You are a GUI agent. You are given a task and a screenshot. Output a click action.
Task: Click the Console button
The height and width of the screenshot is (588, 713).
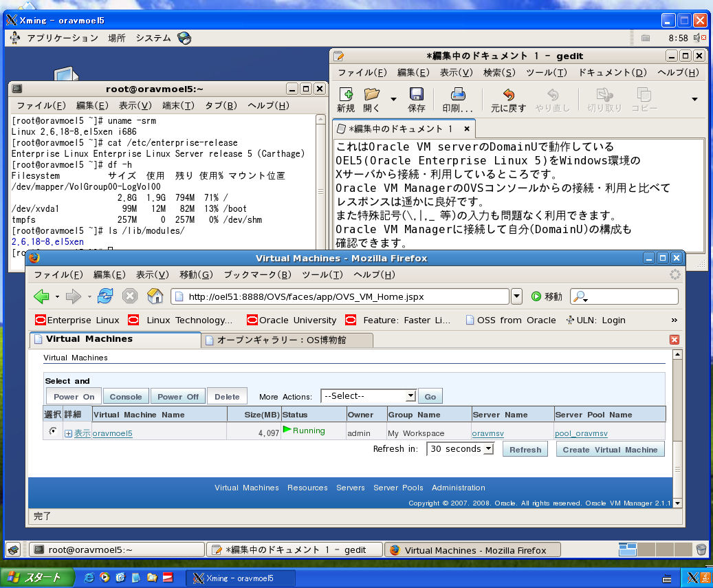coord(126,397)
